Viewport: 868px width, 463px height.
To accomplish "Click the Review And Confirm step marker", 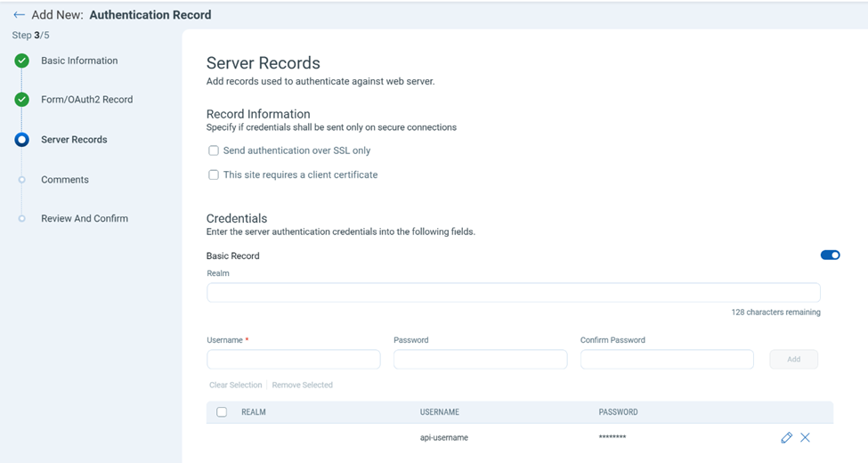I will pos(21,218).
